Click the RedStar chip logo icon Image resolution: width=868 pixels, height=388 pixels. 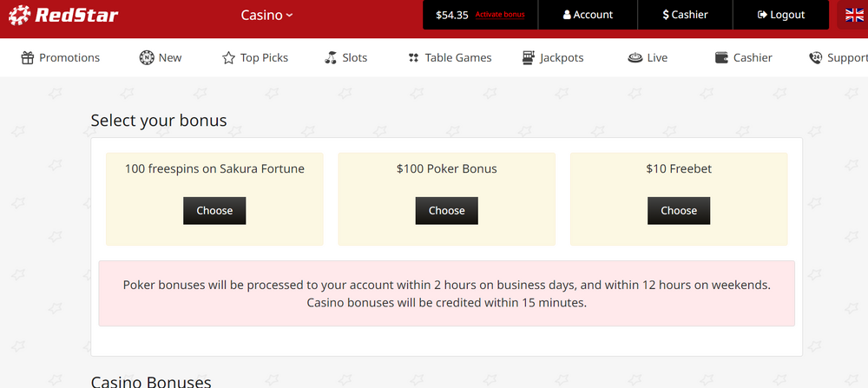(x=19, y=15)
